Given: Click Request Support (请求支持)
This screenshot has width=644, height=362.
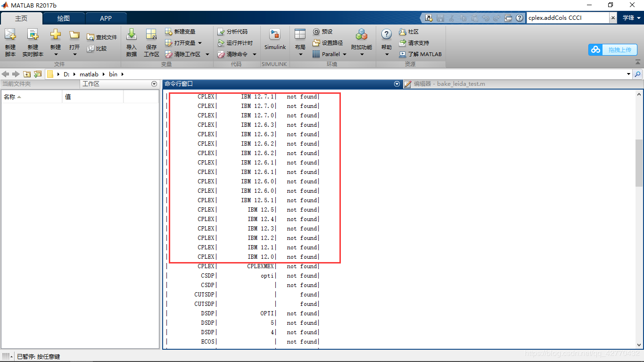Looking at the screenshot, I should click(414, 43).
